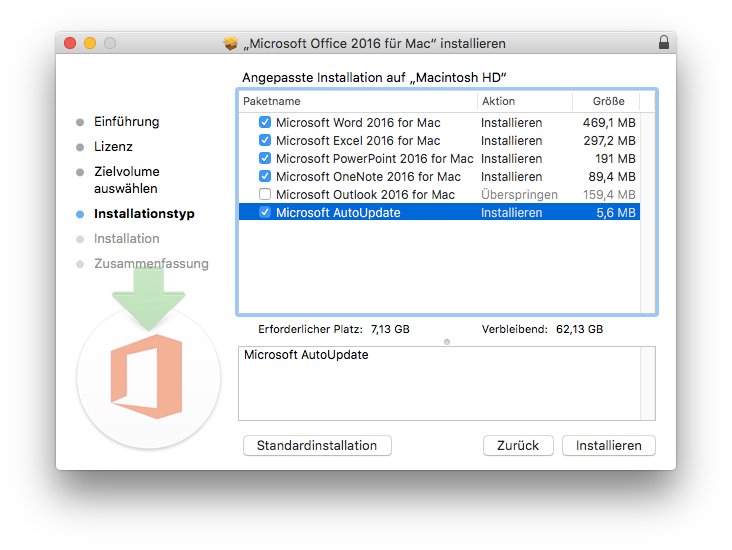Click the greyed Installation step
Image resolution: width=732 pixels, height=550 pixels.
point(127,239)
